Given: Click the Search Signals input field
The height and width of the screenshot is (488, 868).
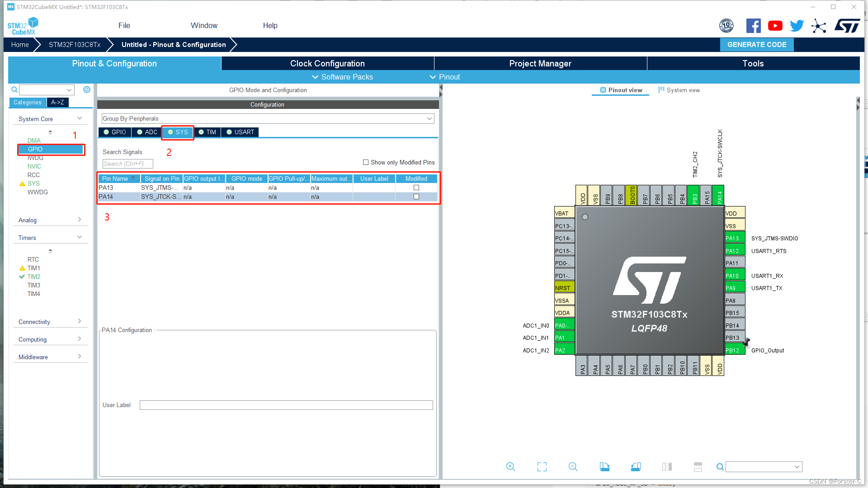Looking at the screenshot, I should (x=127, y=164).
